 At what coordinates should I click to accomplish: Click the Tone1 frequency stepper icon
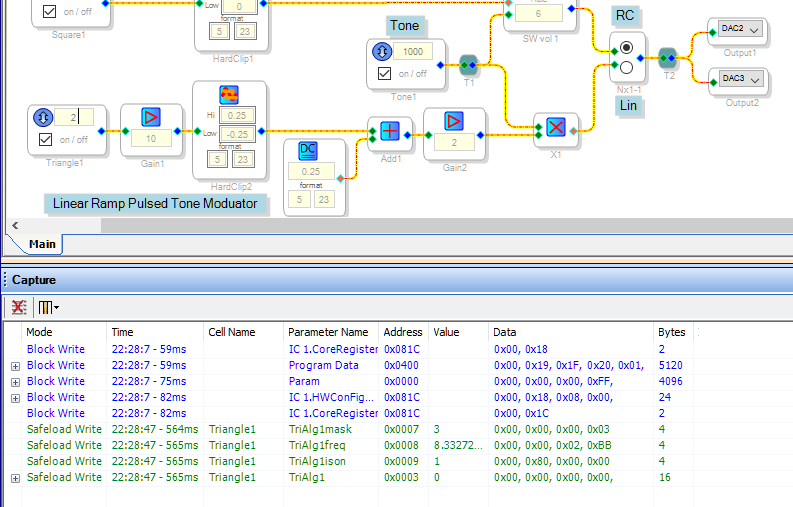click(382, 52)
